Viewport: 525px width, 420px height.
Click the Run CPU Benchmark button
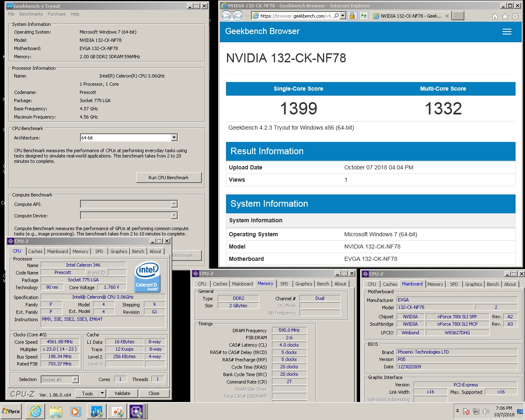click(x=169, y=178)
